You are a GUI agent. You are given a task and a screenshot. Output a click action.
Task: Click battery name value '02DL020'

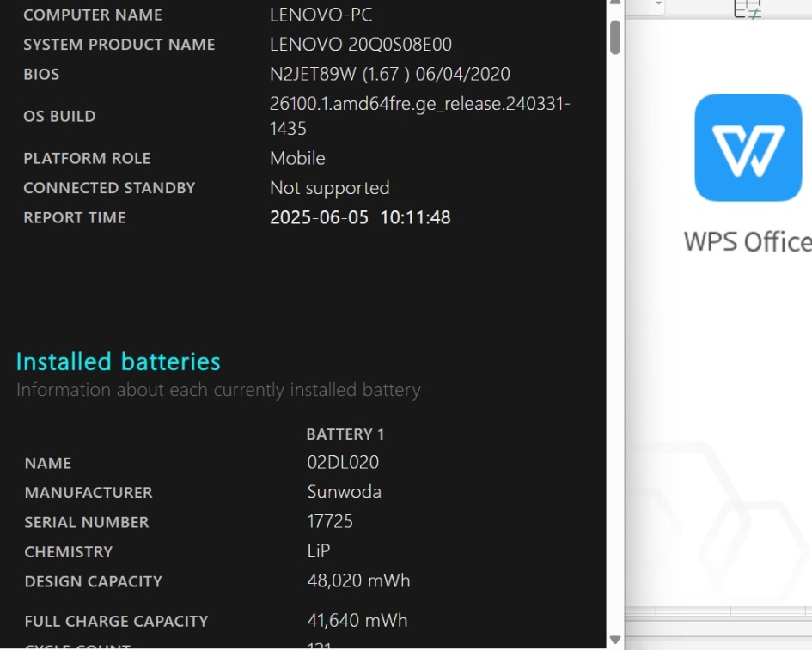(343, 462)
